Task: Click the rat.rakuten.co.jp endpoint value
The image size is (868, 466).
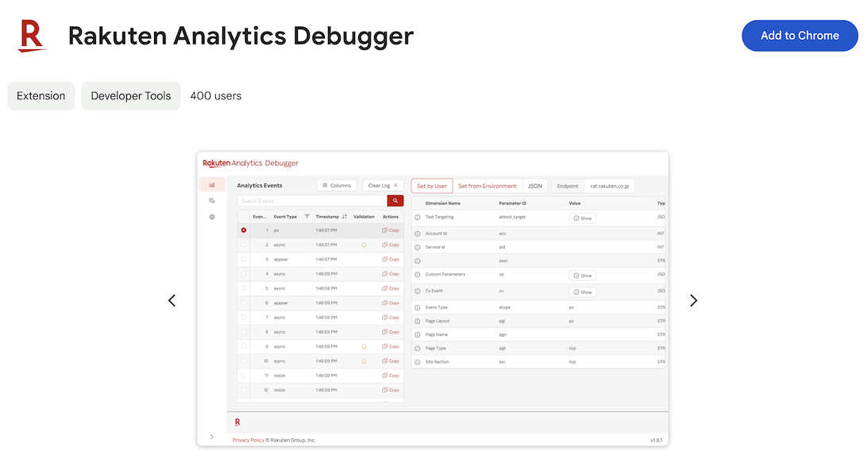Action: 609,186
